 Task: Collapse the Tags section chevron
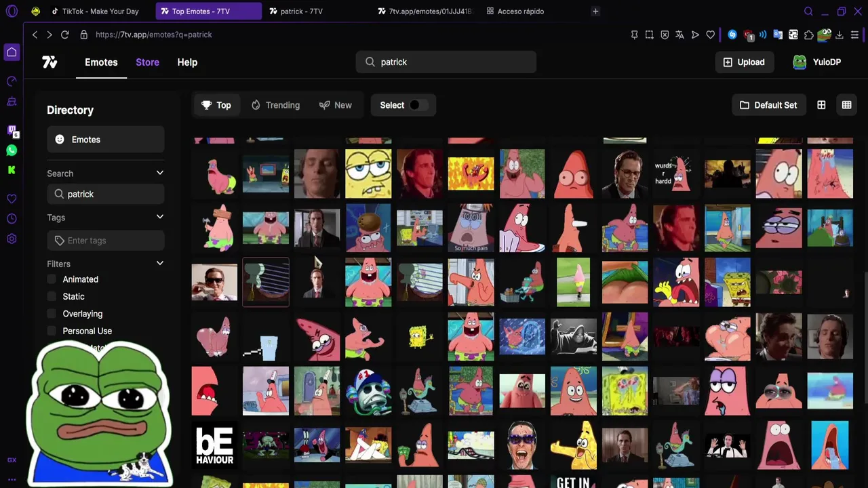(160, 217)
